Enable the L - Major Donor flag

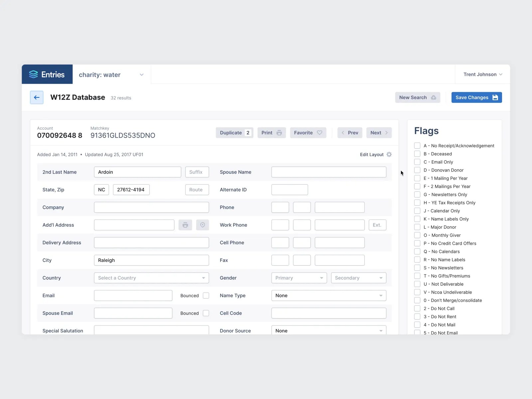click(417, 227)
